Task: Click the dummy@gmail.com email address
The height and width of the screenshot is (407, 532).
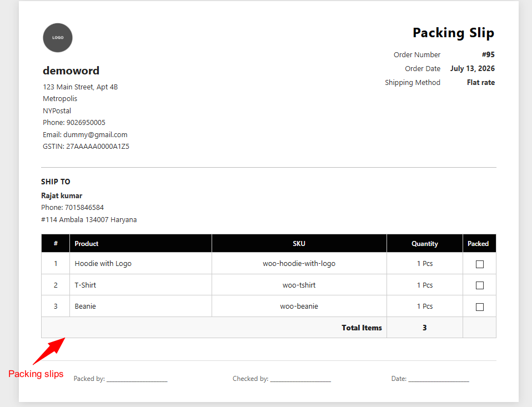Action: pos(96,135)
